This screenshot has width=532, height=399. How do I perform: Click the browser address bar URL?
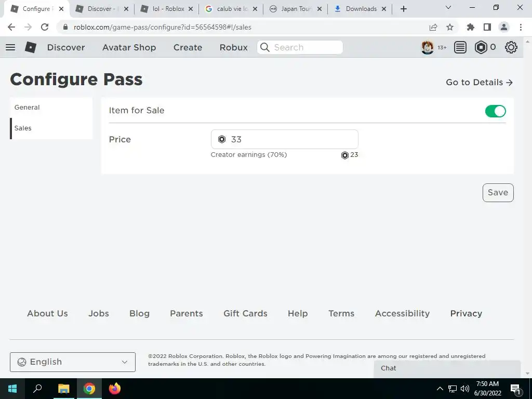click(163, 27)
